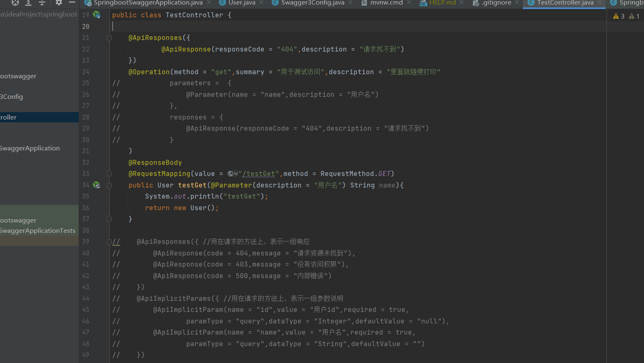
Task: Open the URL dropdown arrow before /testGet
Action: pyautogui.click(x=236, y=174)
